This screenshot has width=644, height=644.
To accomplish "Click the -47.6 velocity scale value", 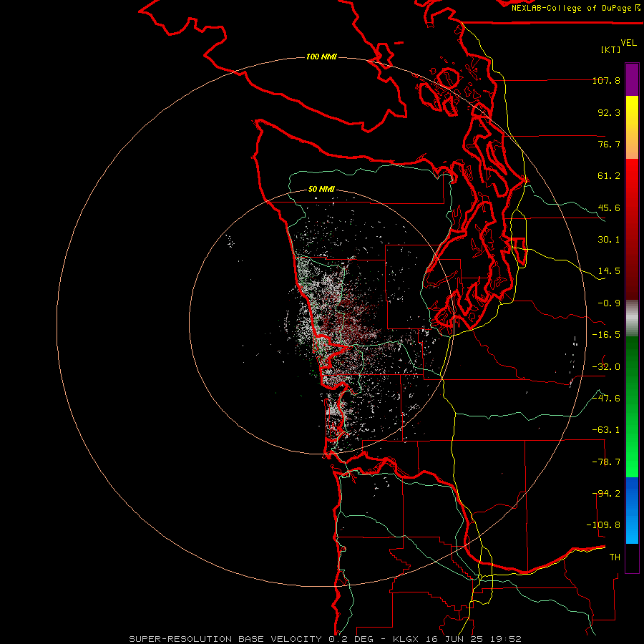I will point(606,399).
